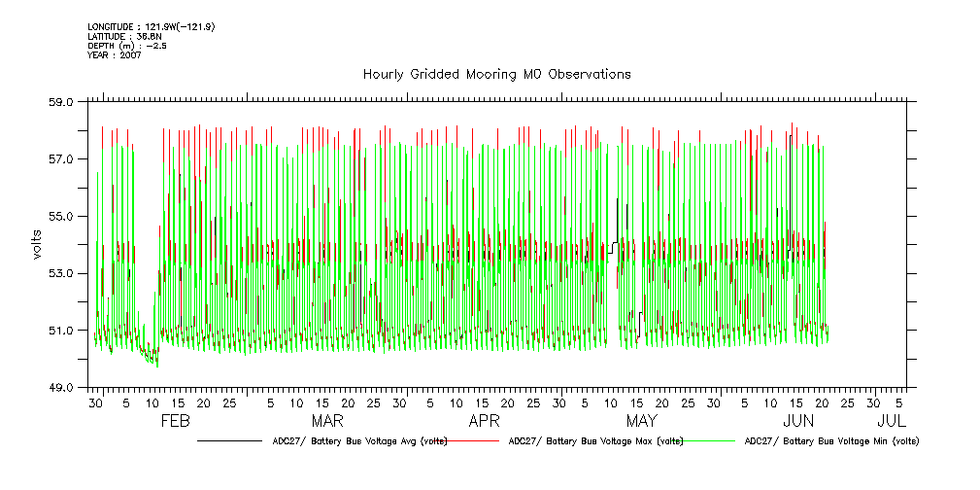The height and width of the screenshot is (490, 980).
Task: Select the JUL month label
Action: [x=892, y=422]
